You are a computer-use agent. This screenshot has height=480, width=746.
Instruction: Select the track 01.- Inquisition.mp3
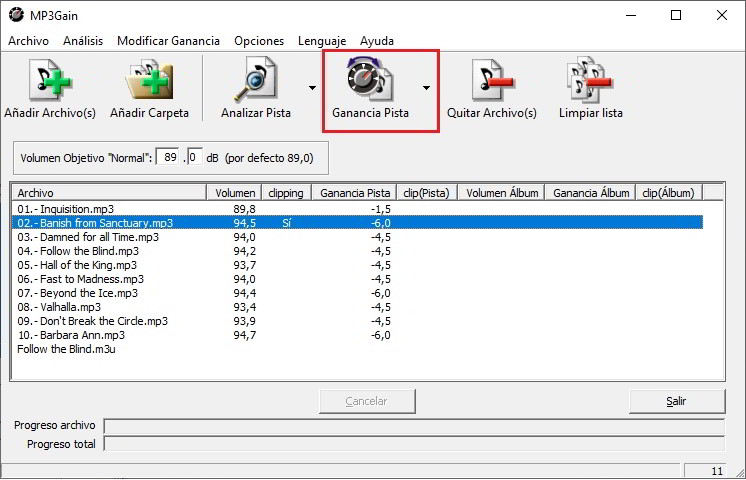66,208
